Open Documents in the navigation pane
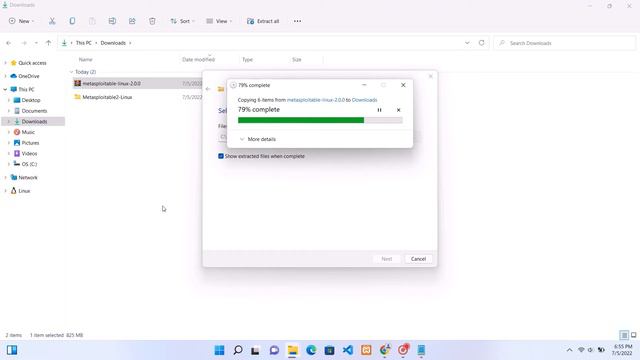The image size is (640, 360). (x=34, y=111)
